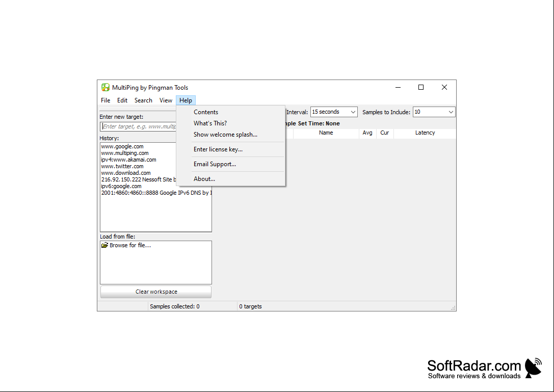Select 216.92.150.222 Nessoft Site history entry
Viewport: 554px width, 392px height.
point(139,179)
